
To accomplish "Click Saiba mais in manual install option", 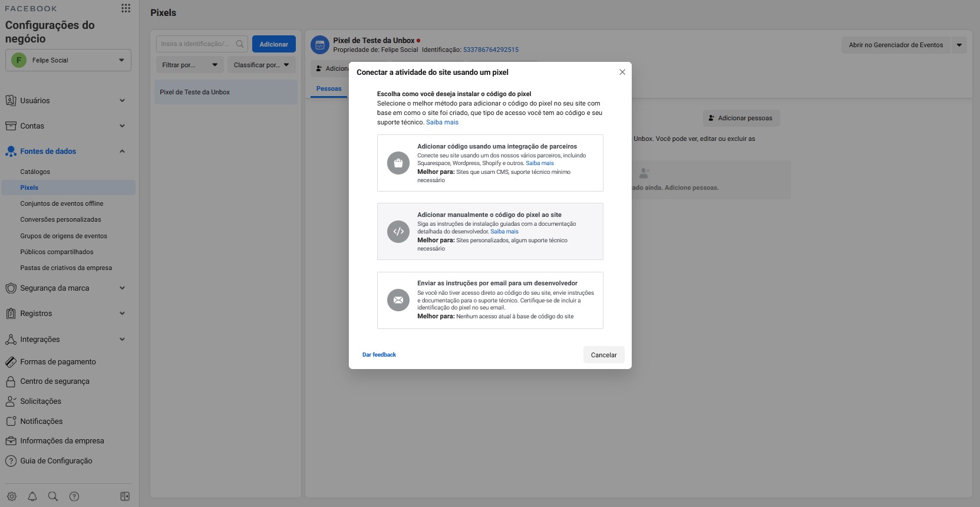I will [x=504, y=232].
